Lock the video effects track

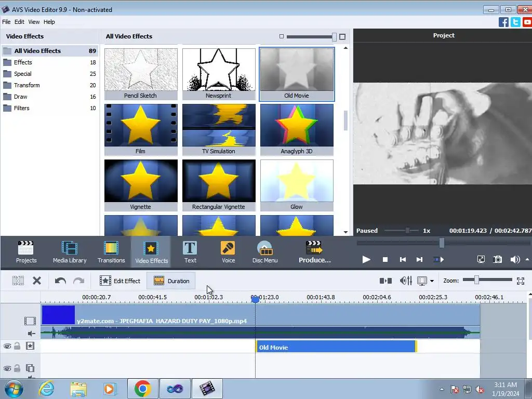(17, 345)
